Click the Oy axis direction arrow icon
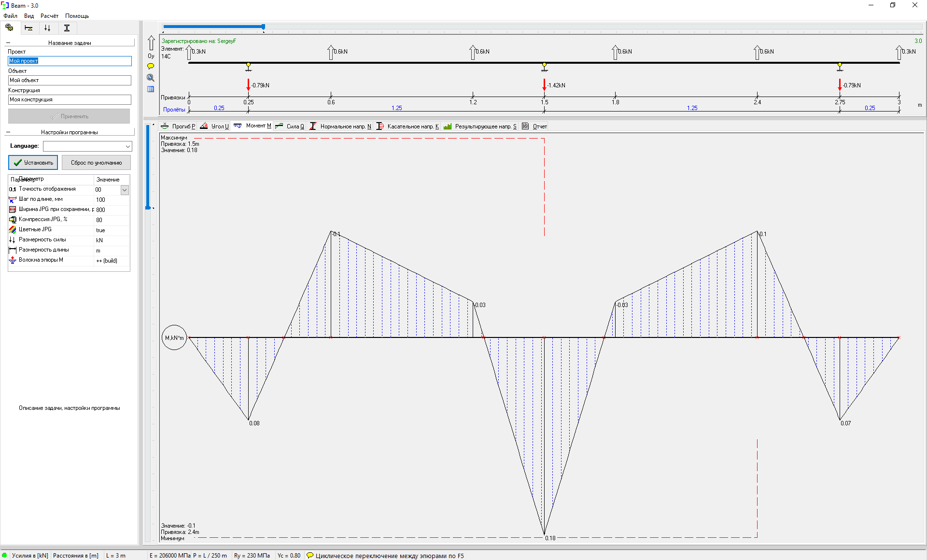927x560 pixels. click(151, 43)
